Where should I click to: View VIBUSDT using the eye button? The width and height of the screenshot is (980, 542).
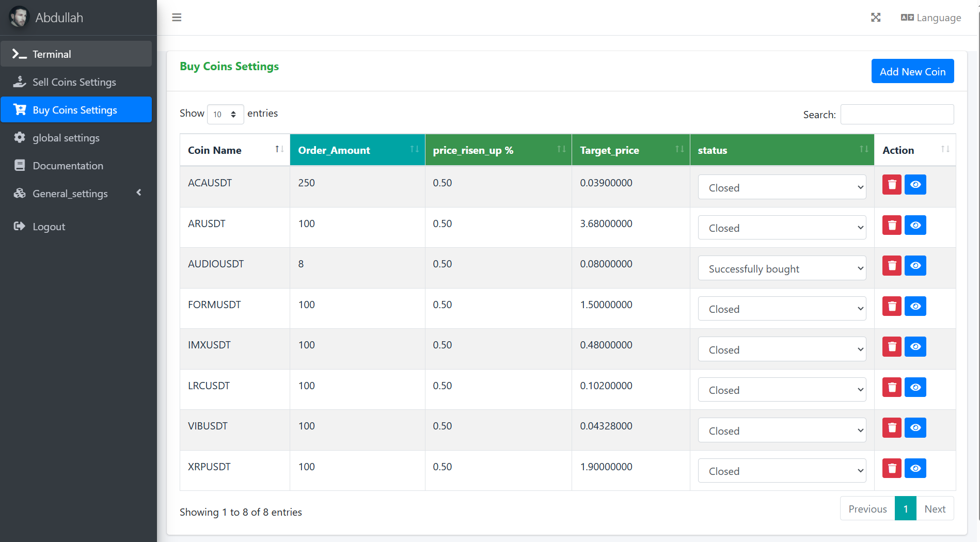click(915, 428)
